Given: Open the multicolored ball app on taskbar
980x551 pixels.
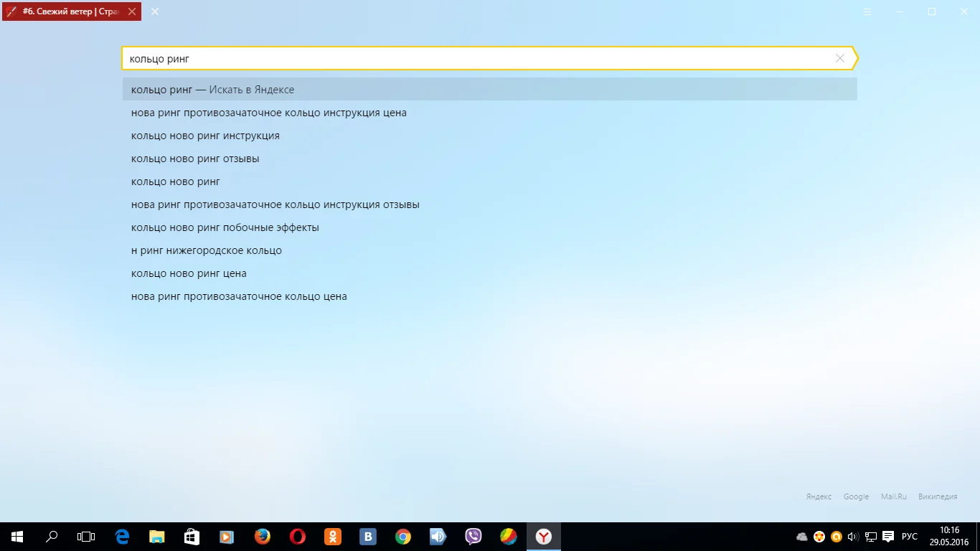Looking at the screenshot, I should (508, 537).
